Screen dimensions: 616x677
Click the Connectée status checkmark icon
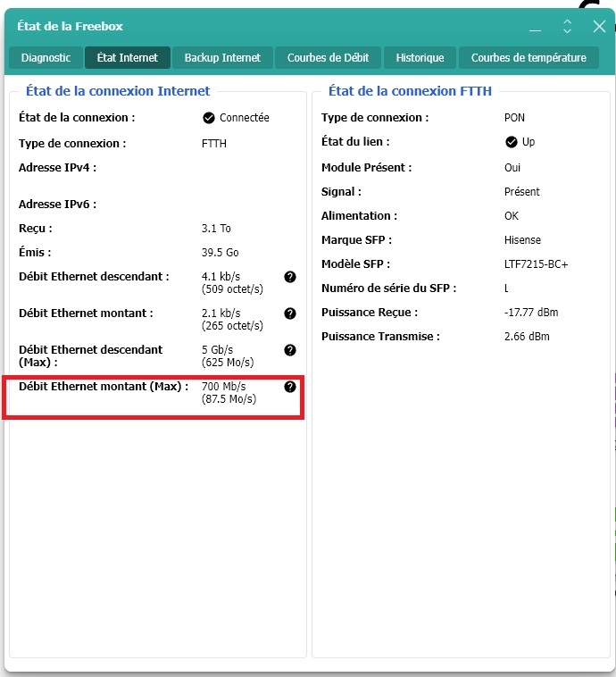[209, 118]
